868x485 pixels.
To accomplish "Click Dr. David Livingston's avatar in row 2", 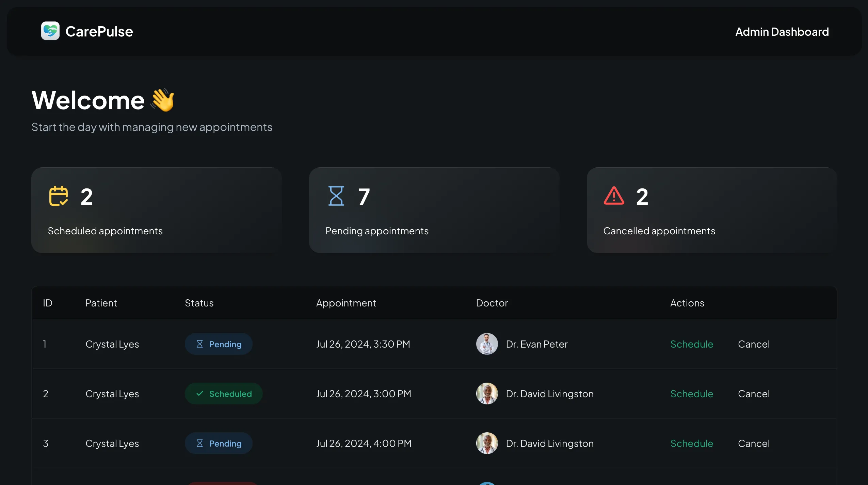I will 487,394.
